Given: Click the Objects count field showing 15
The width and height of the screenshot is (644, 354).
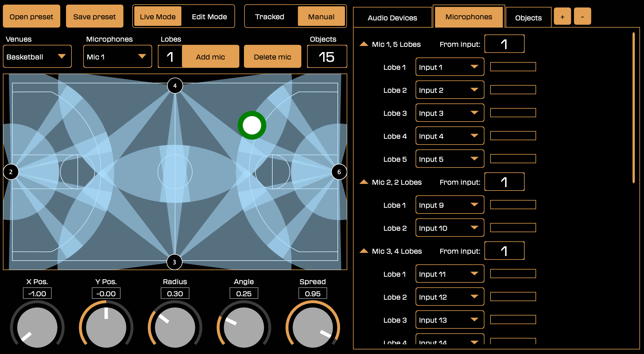Looking at the screenshot, I should click(x=327, y=56).
